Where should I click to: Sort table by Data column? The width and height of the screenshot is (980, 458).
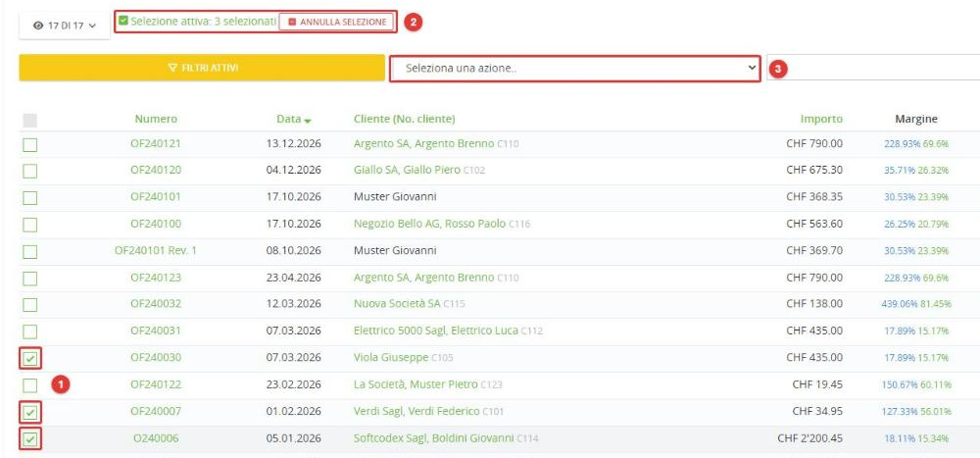pos(294,119)
